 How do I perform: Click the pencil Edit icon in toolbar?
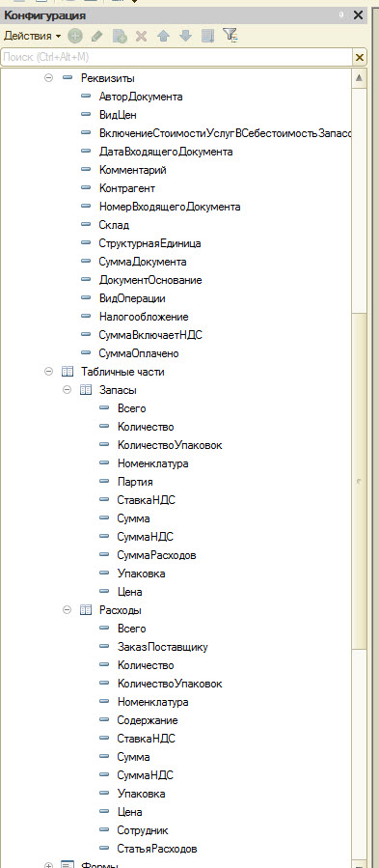click(96, 36)
